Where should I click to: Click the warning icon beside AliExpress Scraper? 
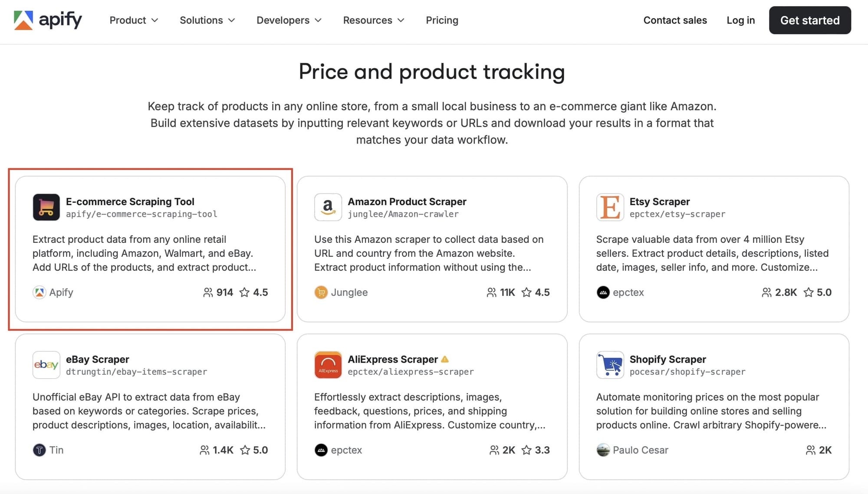[445, 359]
